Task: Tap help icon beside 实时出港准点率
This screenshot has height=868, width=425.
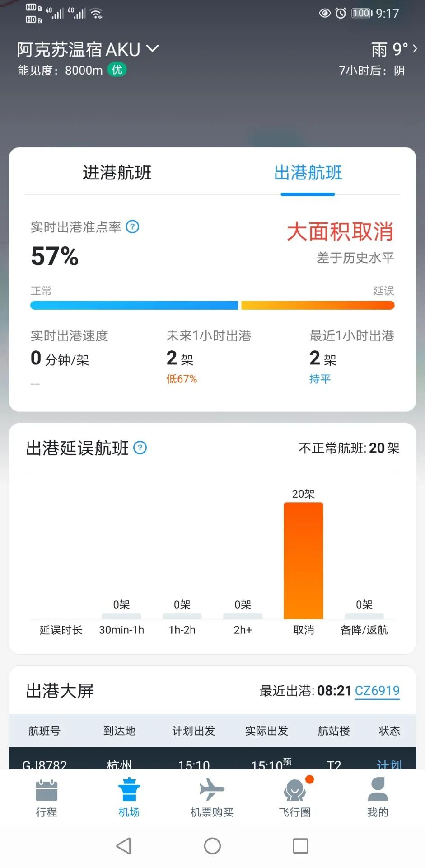Action: click(x=132, y=226)
